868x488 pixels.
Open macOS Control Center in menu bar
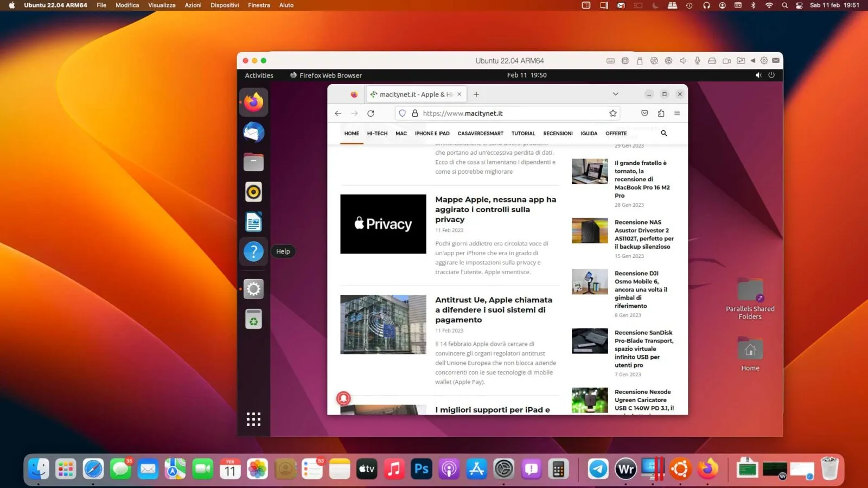click(799, 5)
